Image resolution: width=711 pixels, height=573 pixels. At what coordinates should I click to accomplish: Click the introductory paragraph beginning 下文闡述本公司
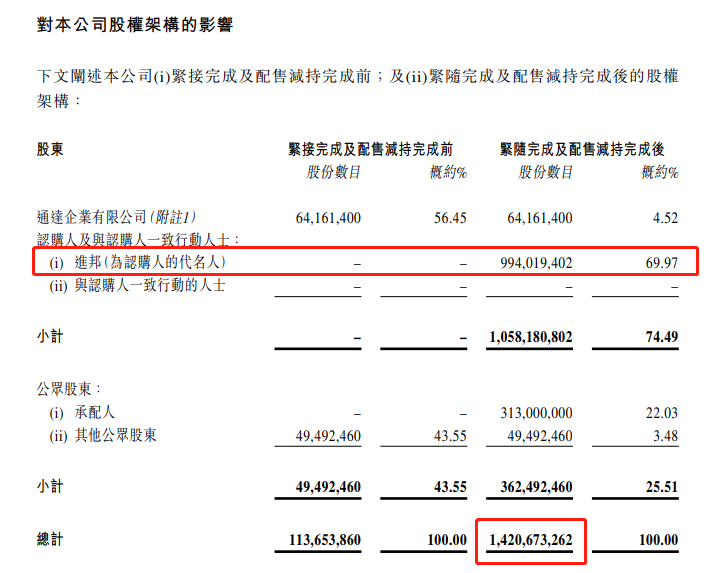click(357, 88)
